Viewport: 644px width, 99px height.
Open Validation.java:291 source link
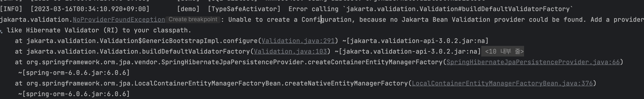(x=298, y=41)
